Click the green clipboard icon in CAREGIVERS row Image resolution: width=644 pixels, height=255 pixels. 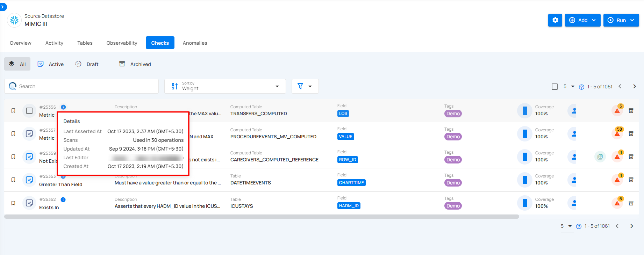coord(600,157)
